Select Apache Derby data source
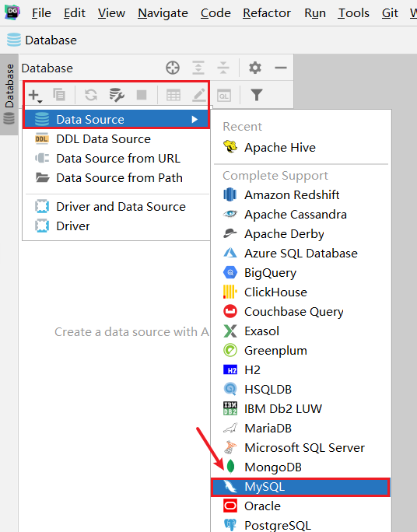 point(301,234)
